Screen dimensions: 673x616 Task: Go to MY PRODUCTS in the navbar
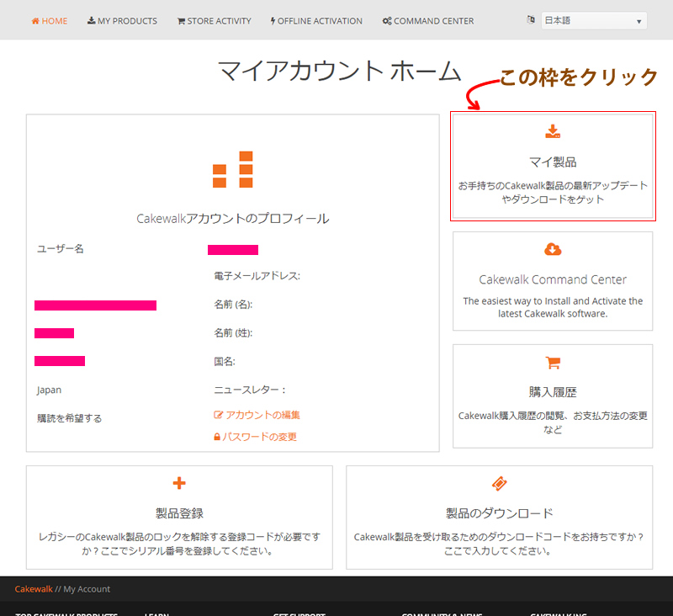122,21
